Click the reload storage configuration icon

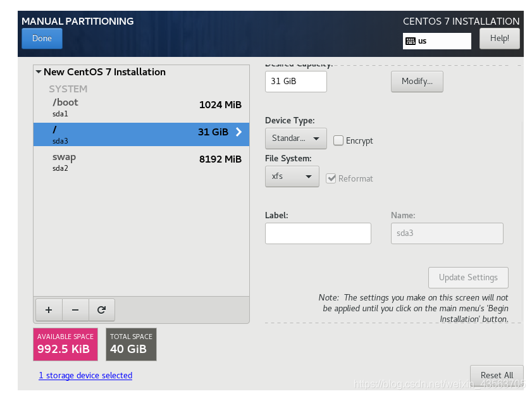pos(101,310)
